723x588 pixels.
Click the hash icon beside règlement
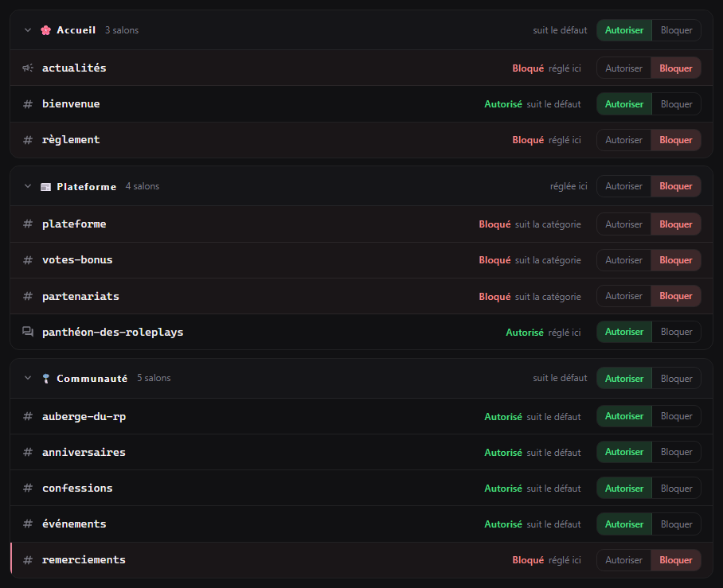point(28,140)
